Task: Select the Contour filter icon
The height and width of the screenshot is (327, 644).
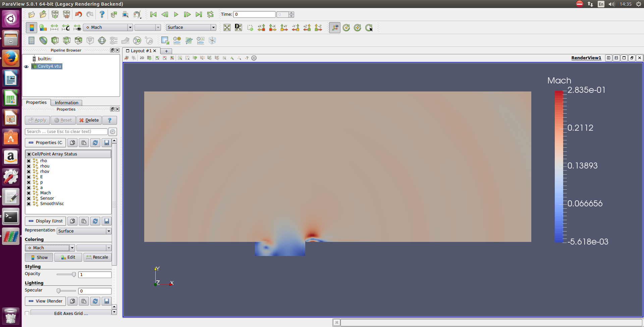Action: pos(43,41)
